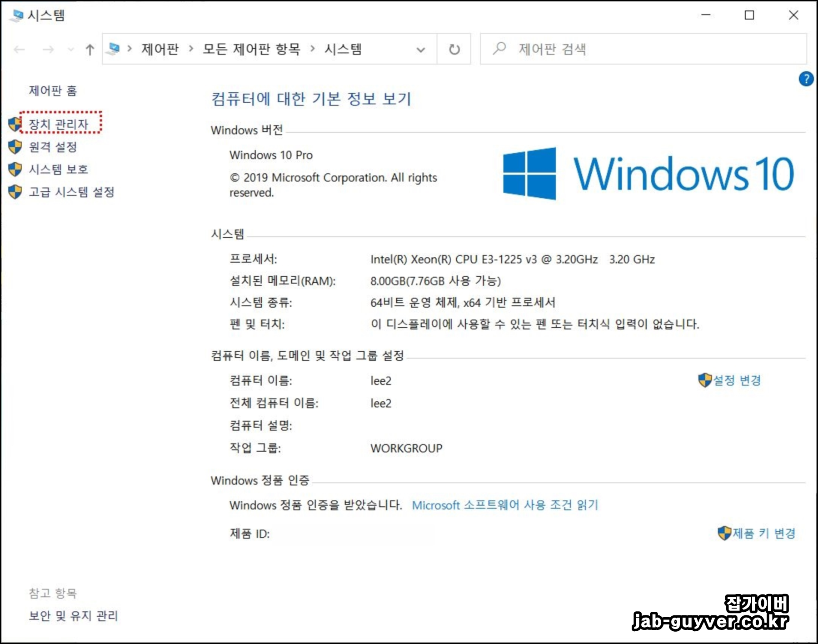Open 고급 시스템 설정 link
The width and height of the screenshot is (818, 644).
pos(72,192)
